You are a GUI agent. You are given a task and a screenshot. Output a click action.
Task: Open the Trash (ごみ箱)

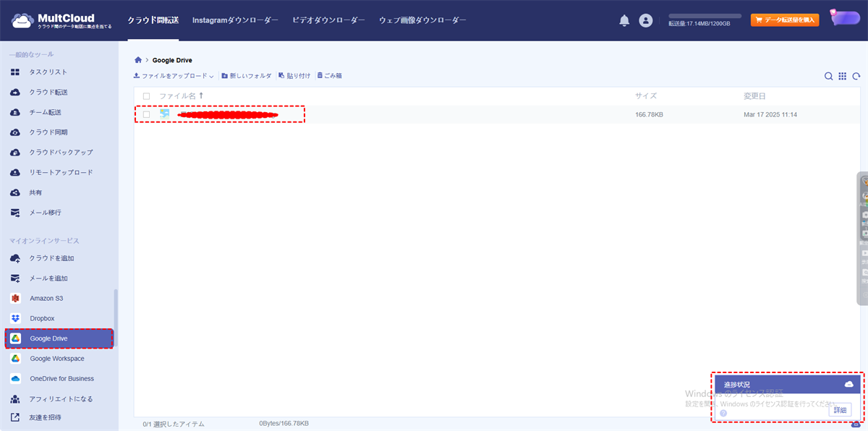pyautogui.click(x=330, y=76)
